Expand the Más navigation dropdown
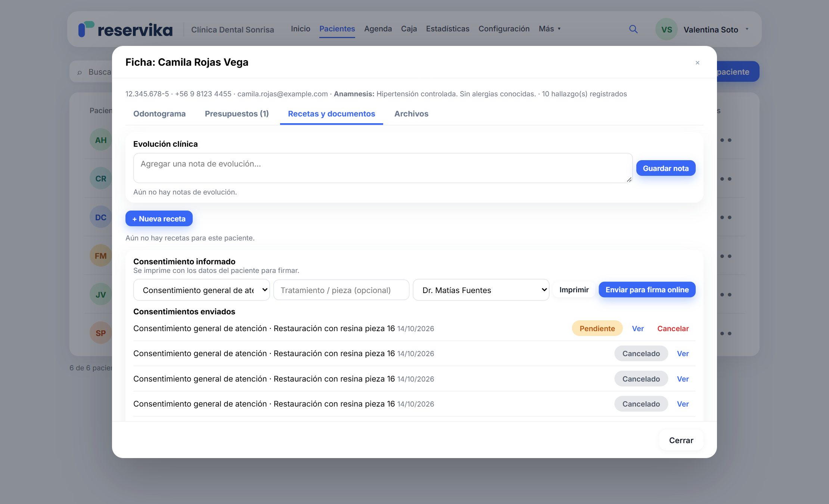 (549, 29)
